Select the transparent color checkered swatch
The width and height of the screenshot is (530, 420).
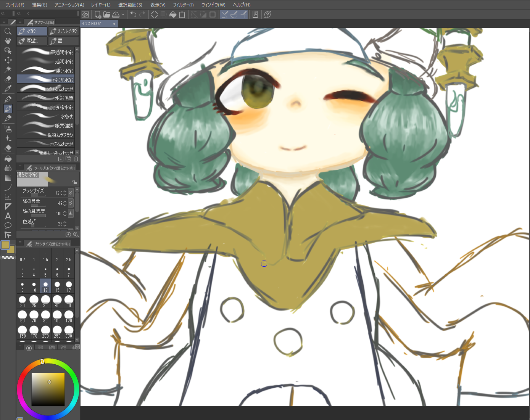coord(8,257)
